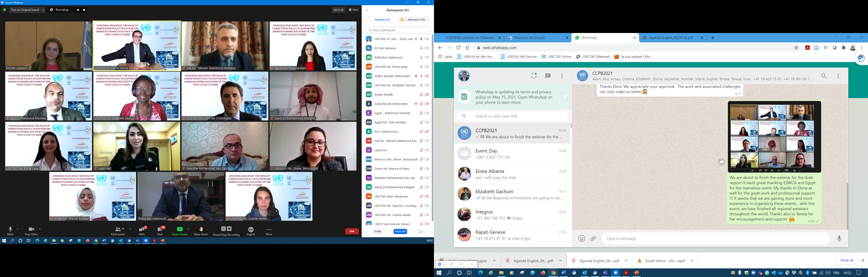This screenshot has width=868, height=277.
Task: Stop recording in the bottom toolbar
Action: coord(229,228)
